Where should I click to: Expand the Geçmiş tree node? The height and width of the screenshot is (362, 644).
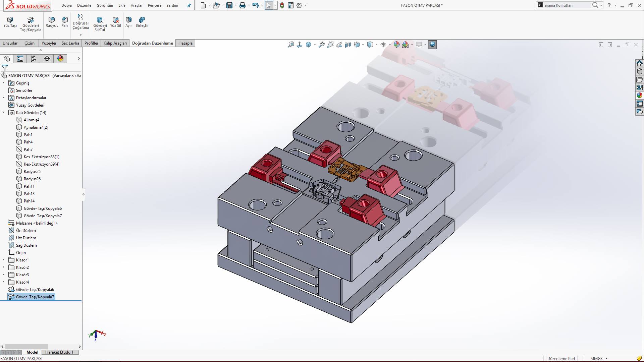tap(3, 83)
